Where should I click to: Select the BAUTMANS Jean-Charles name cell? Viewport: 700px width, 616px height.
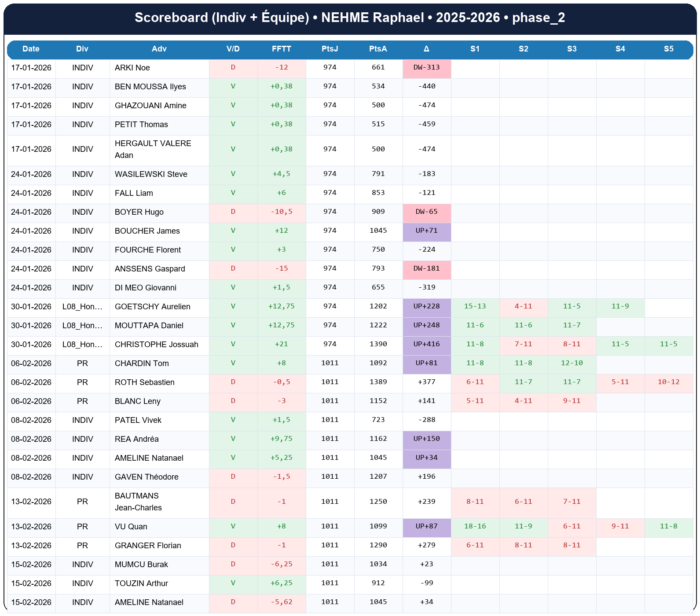click(138, 502)
